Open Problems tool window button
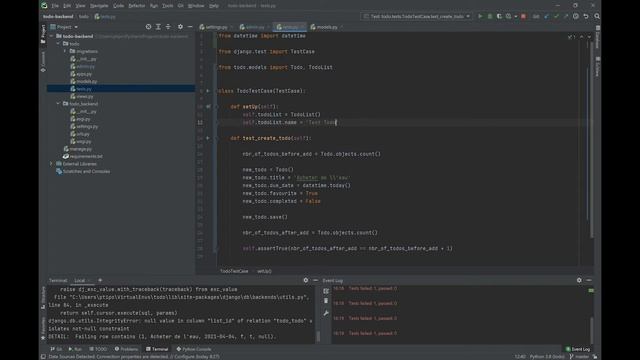 (x=126, y=349)
